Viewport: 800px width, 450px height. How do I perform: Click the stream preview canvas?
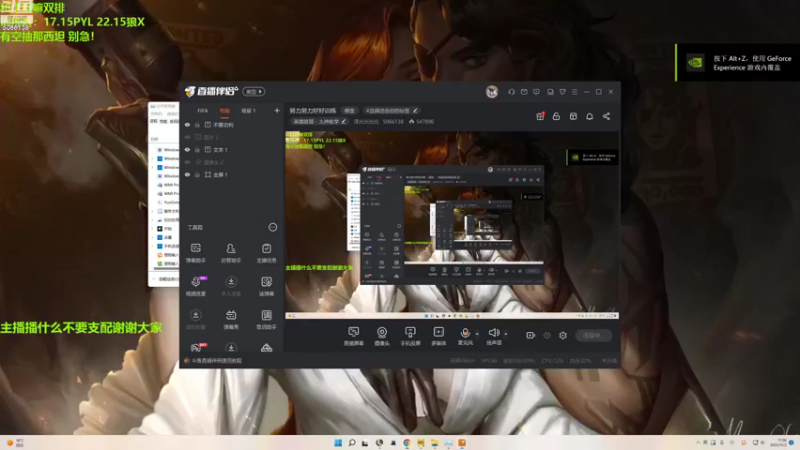coord(452,225)
